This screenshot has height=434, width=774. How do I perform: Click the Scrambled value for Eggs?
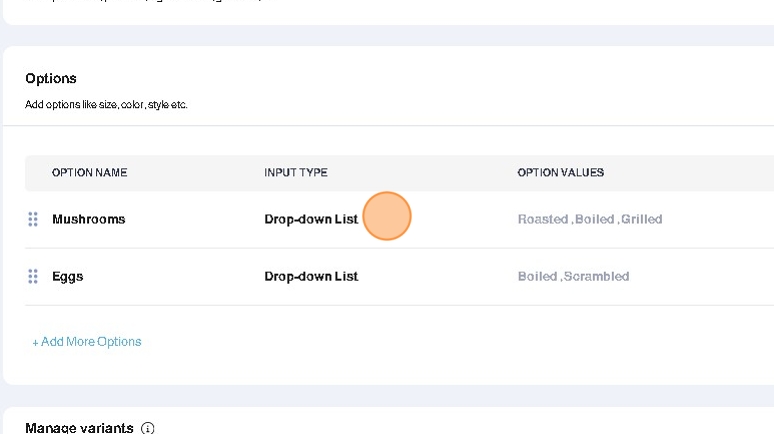597,276
